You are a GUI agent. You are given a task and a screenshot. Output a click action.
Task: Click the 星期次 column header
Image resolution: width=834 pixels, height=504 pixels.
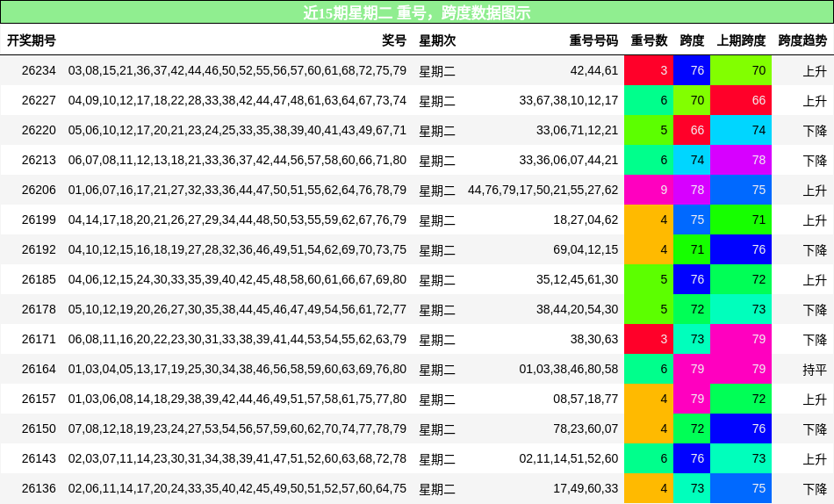437,40
